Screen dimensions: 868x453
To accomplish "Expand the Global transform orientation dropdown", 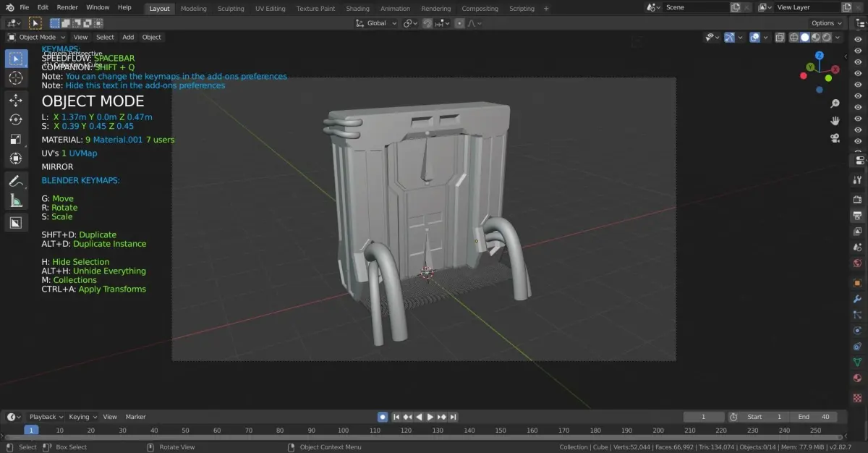I will [377, 23].
